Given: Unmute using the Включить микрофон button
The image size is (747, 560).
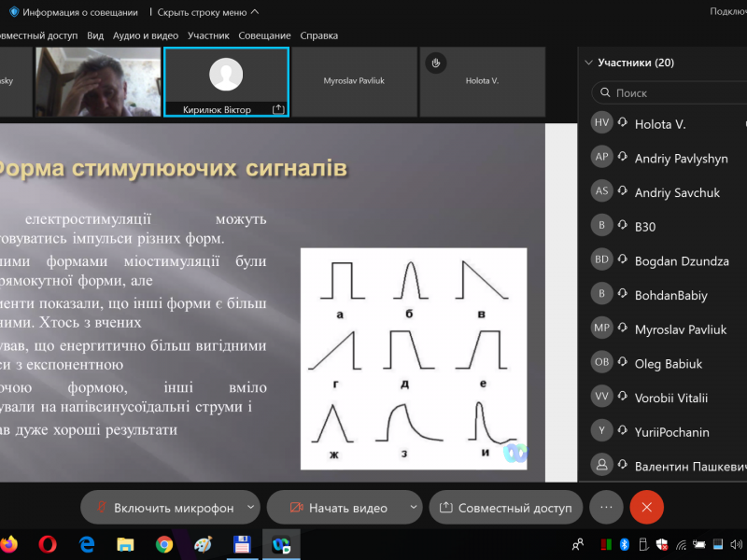Looking at the screenshot, I should tap(163, 508).
